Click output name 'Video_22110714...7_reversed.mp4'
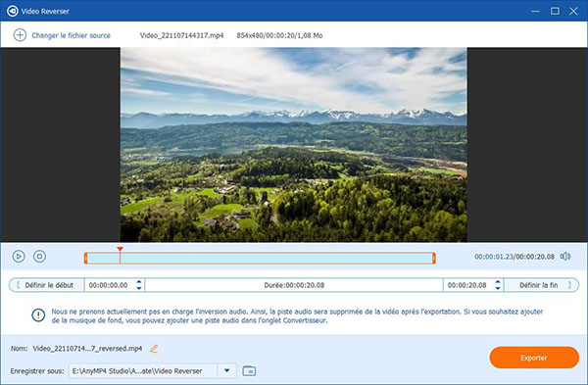 pos(87,349)
